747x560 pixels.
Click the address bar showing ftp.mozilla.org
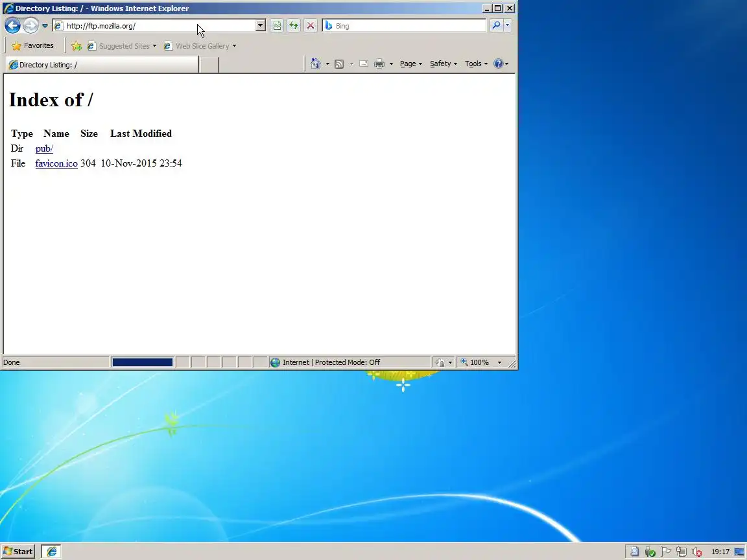click(x=154, y=26)
